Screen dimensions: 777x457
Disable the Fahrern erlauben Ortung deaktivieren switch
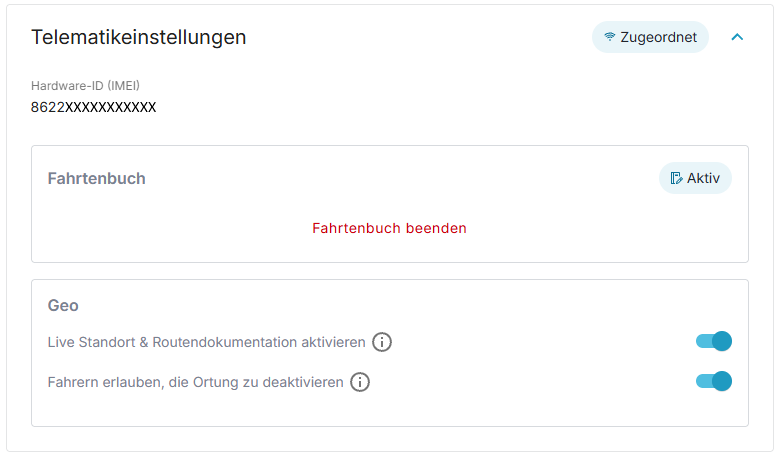tap(714, 381)
